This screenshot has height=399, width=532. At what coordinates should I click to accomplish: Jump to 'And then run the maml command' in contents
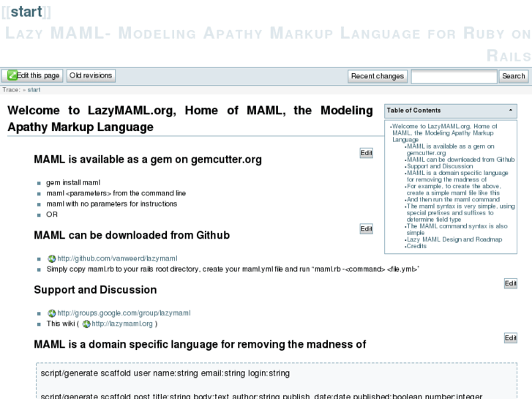[453, 199]
